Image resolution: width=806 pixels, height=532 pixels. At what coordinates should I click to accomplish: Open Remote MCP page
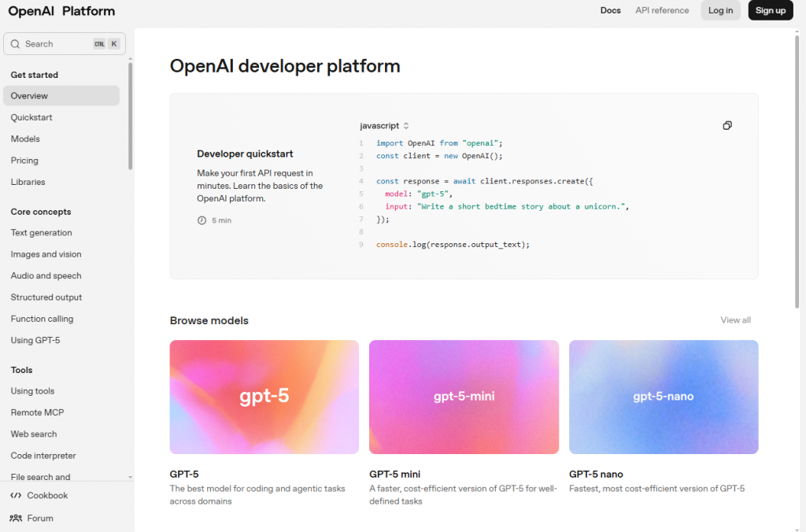click(37, 412)
